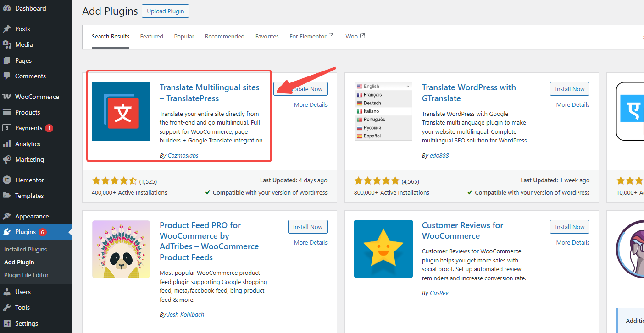Open the TranslatePress plugin thumbnail

pyautogui.click(x=121, y=111)
